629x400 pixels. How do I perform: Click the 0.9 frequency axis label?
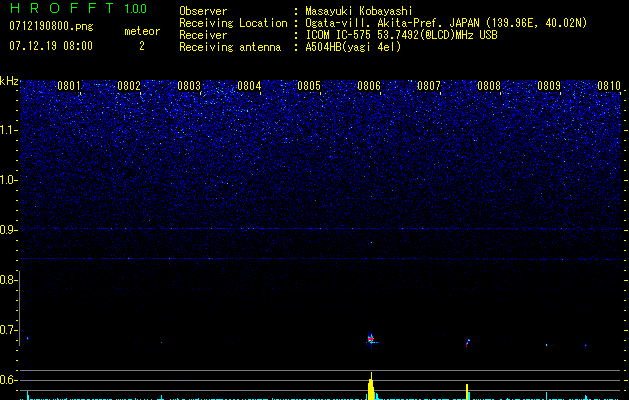pyautogui.click(x=8, y=230)
